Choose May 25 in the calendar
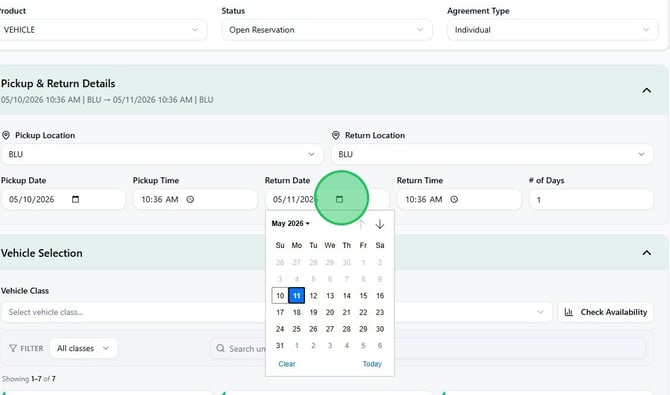670x395 pixels. [297, 329]
